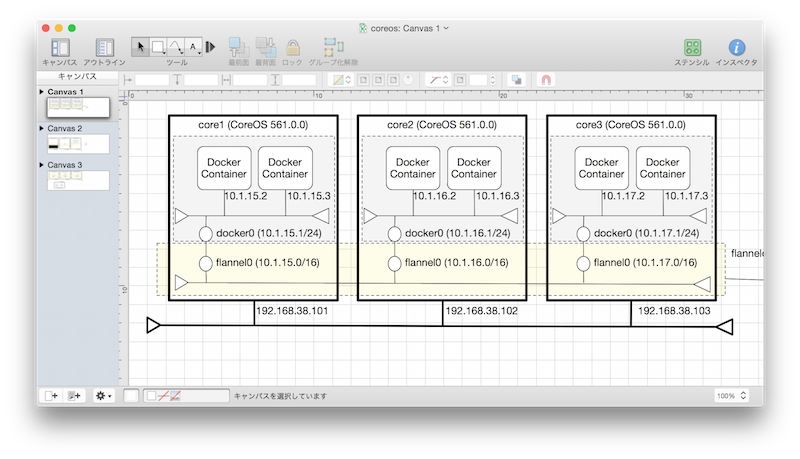Viewport: 800px width, 459px height.
Task: Select the line drawing tool
Action: coord(176,46)
